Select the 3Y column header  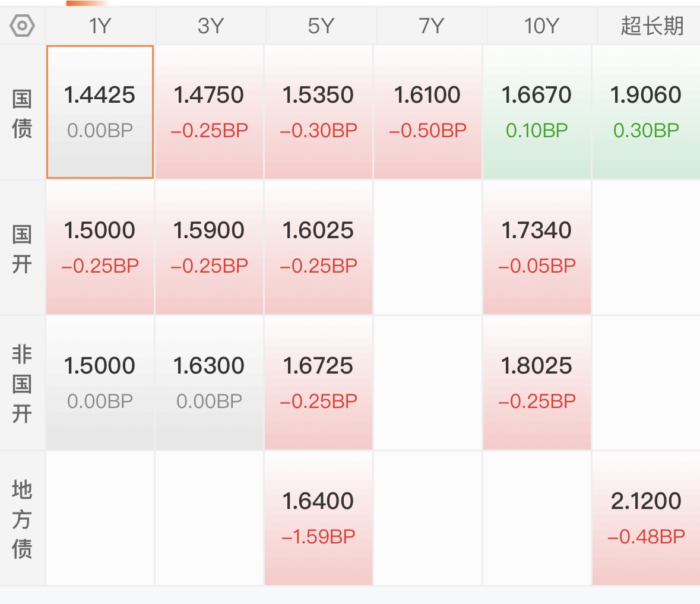pyautogui.click(x=210, y=26)
